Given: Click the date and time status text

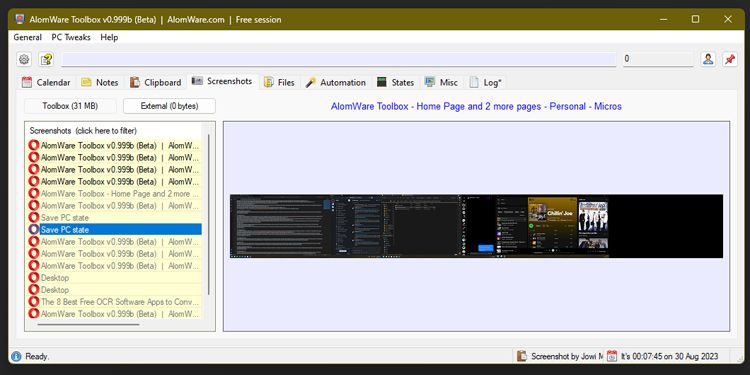Looking at the screenshot, I should (669, 356).
